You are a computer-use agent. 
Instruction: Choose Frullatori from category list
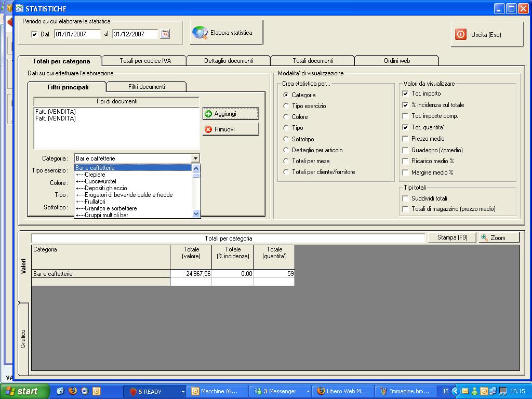click(133, 202)
